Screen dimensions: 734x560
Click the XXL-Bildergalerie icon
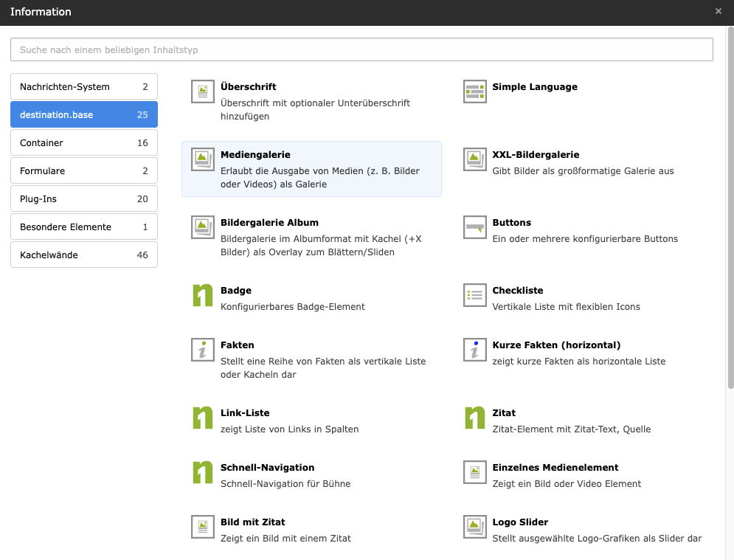[474, 159]
